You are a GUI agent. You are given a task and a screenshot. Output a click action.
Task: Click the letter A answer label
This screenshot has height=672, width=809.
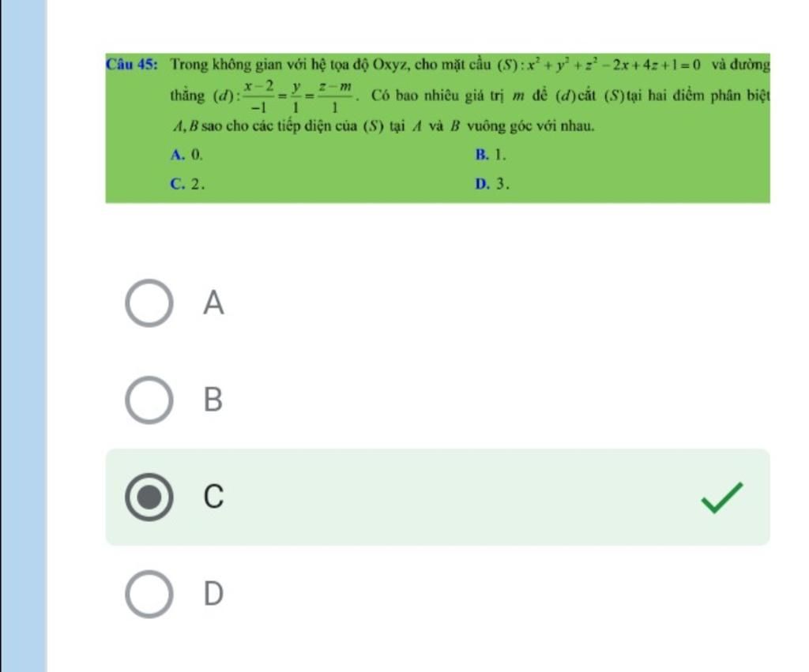(x=213, y=303)
